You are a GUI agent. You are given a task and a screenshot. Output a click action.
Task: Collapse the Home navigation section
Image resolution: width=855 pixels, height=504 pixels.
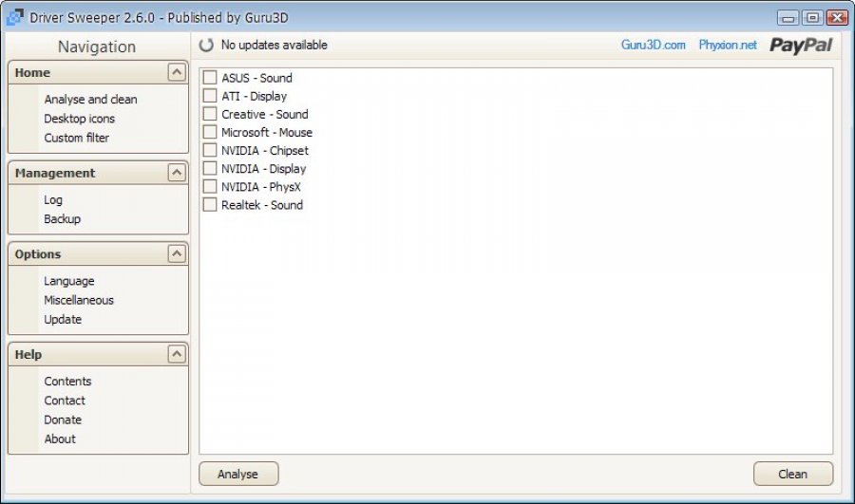click(x=177, y=72)
